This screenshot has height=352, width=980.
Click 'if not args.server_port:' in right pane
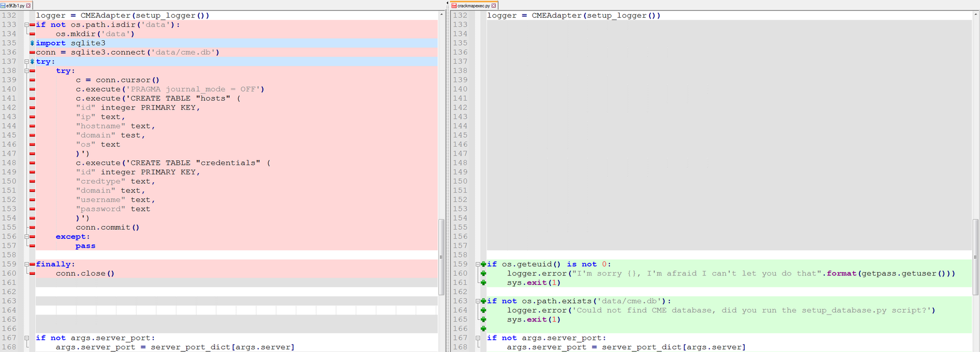coord(546,338)
